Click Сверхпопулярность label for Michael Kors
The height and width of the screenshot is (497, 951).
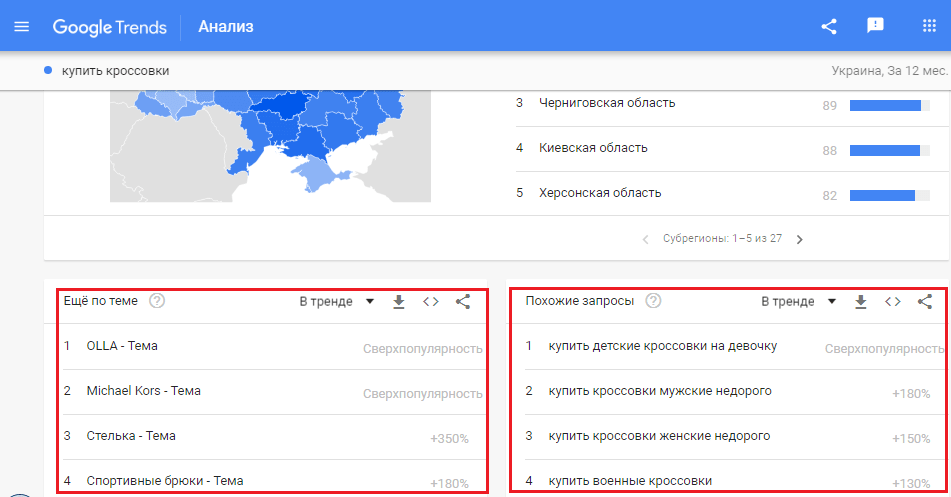(423, 394)
